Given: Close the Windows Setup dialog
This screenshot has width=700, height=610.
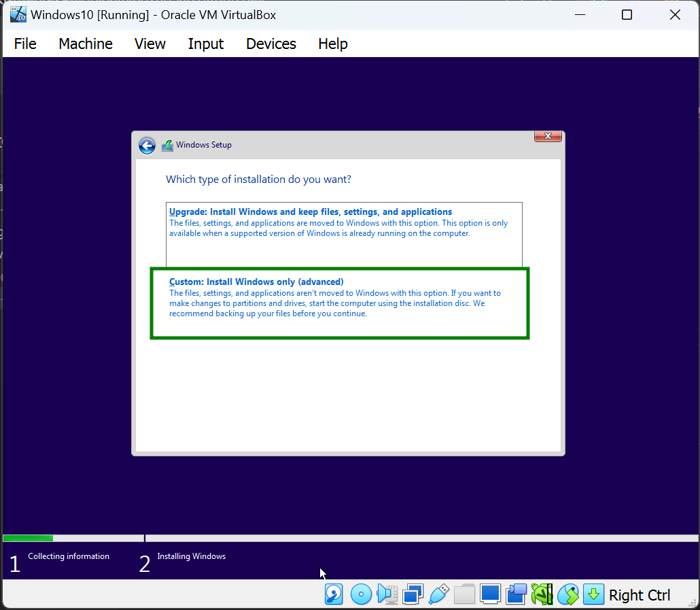Looking at the screenshot, I should [548, 136].
